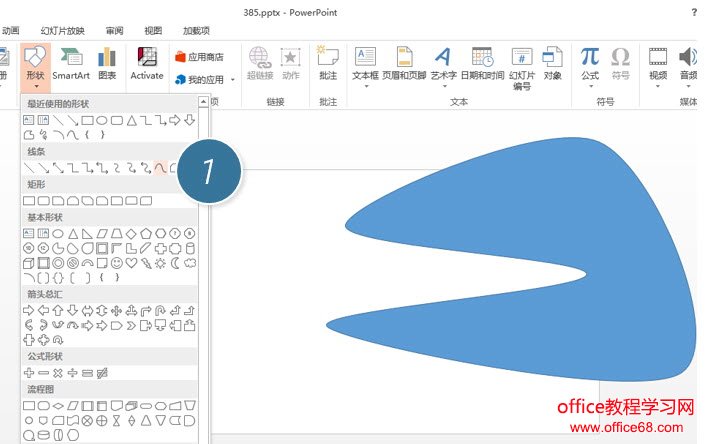Select the Left-Right Arrow block shape

coord(87,311)
